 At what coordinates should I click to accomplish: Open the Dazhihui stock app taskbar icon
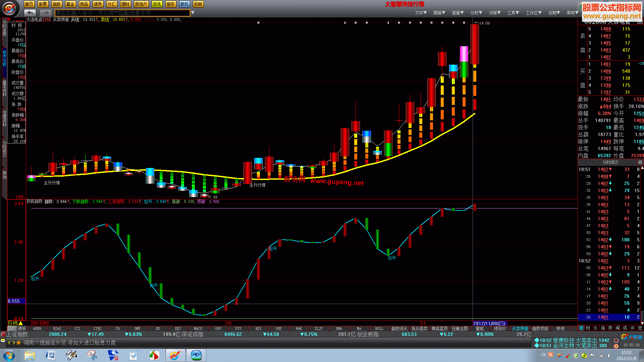[175, 355]
